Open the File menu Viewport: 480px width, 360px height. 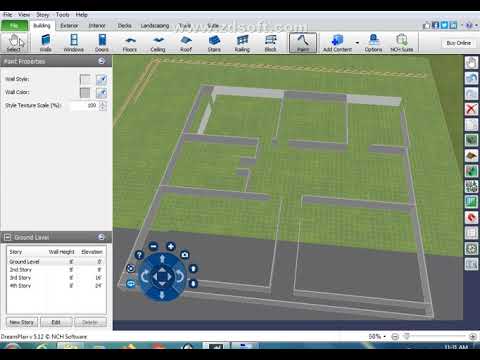7,15
